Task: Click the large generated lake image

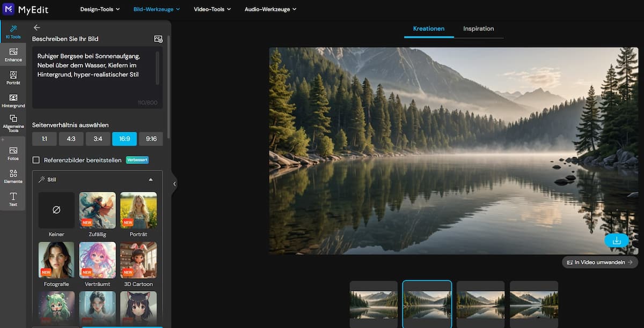Action: (453, 151)
